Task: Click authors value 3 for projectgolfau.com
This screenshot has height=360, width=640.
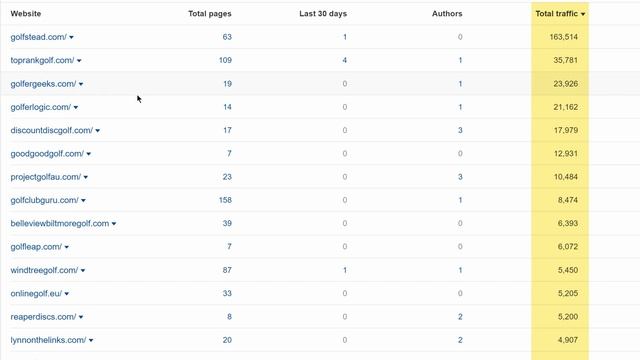Action: coord(460,177)
